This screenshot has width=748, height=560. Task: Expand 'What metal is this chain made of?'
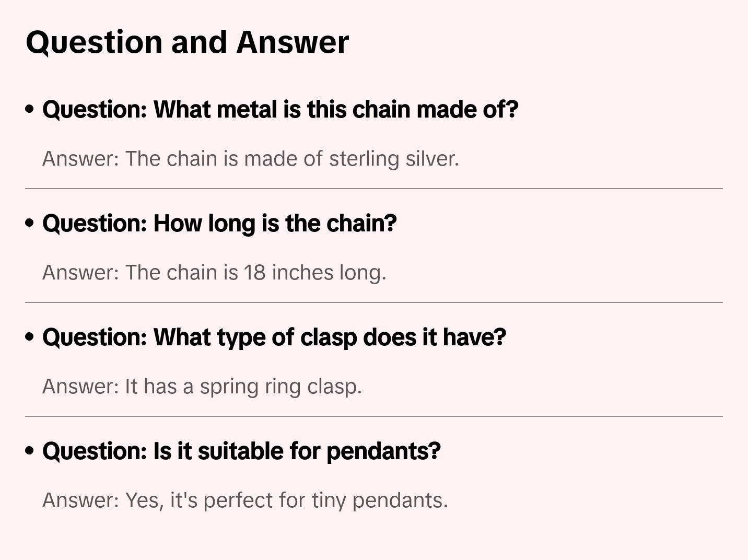[x=280, y=110]
